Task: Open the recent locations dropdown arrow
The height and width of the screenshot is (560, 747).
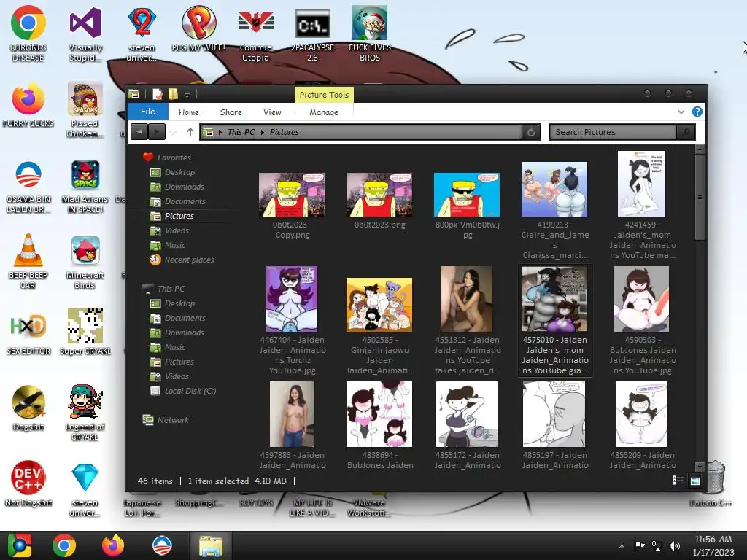Action: [174, 133]
